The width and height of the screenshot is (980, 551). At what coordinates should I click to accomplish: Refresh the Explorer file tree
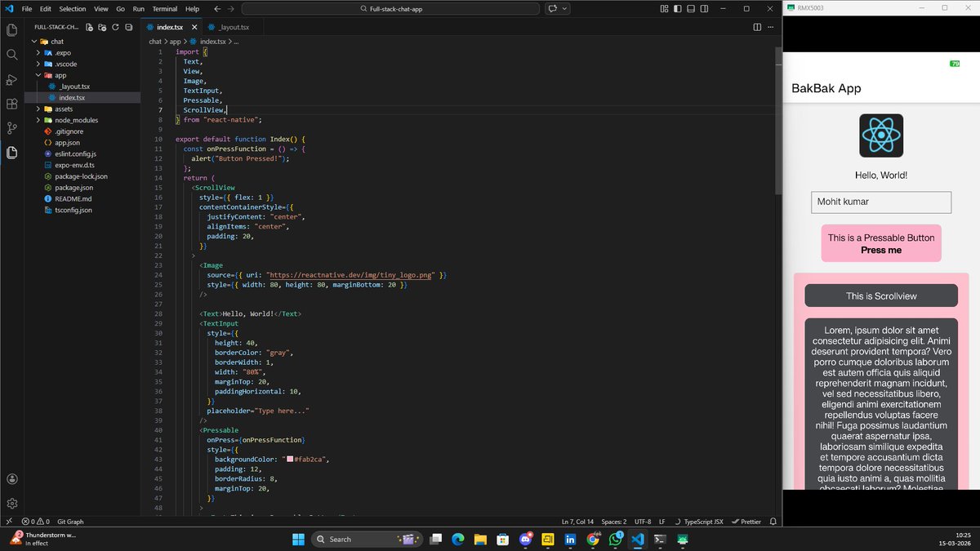(115, 27)
